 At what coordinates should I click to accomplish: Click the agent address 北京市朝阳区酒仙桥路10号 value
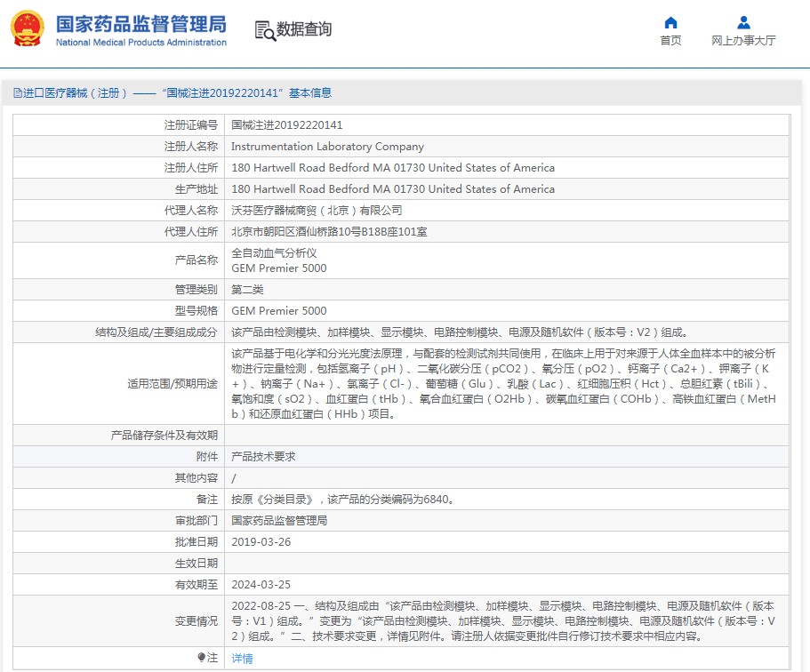coord(329,232)
